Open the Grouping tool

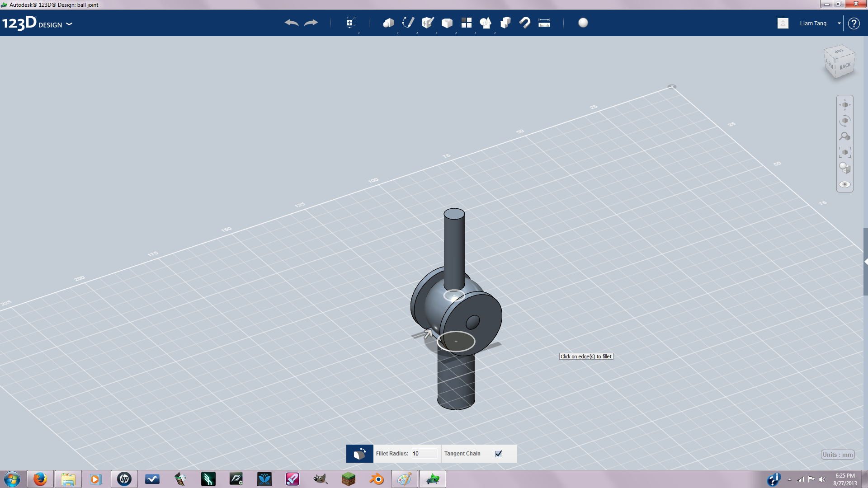click(486, 23)
